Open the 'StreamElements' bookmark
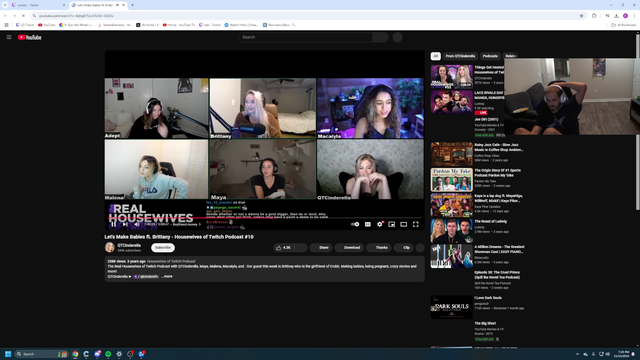Viewport: 640px width, 360px height. (115, 25)
